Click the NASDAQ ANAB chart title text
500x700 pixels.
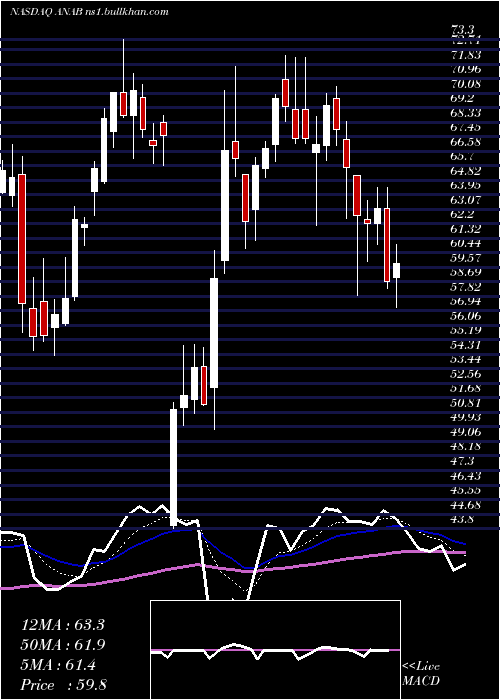click(89, 12)
